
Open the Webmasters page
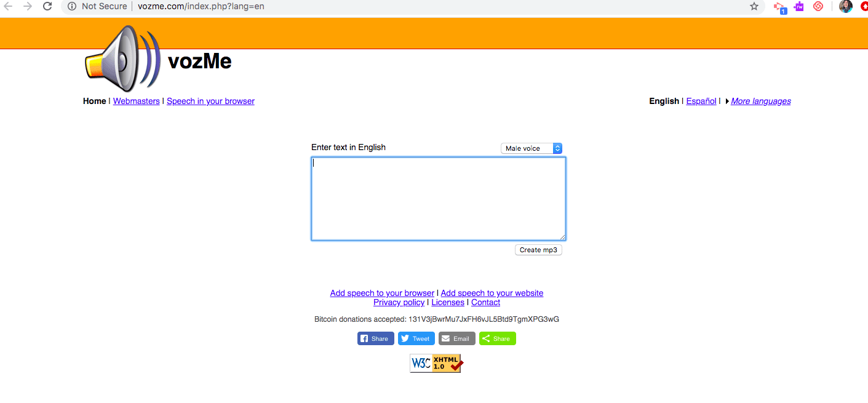coord(137,101)
